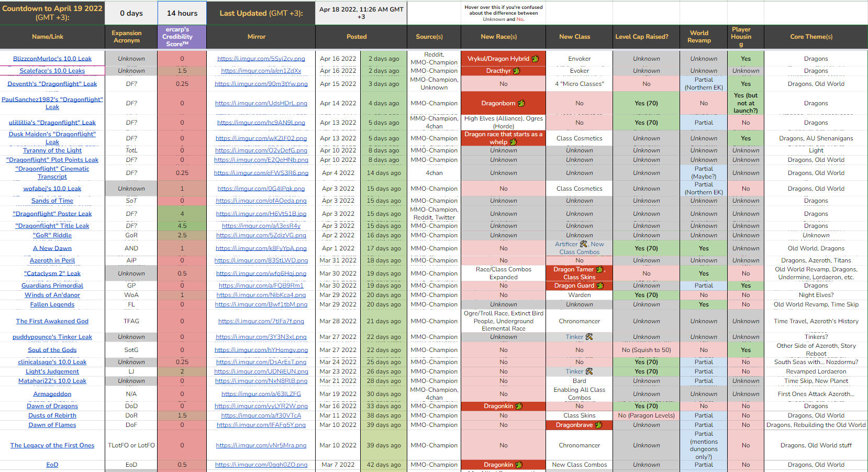
Task: Open clinicalsage's 10.0 Leak link
Action: point(52,362)
